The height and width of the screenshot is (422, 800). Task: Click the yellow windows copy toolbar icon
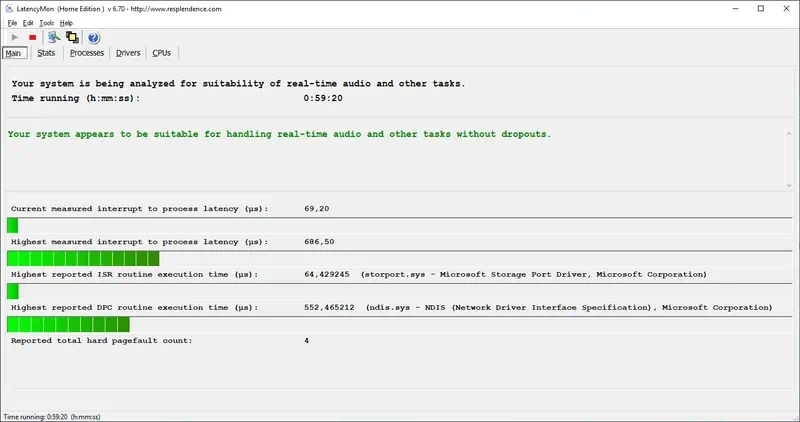pyautogui.click(x=72, y=37)
